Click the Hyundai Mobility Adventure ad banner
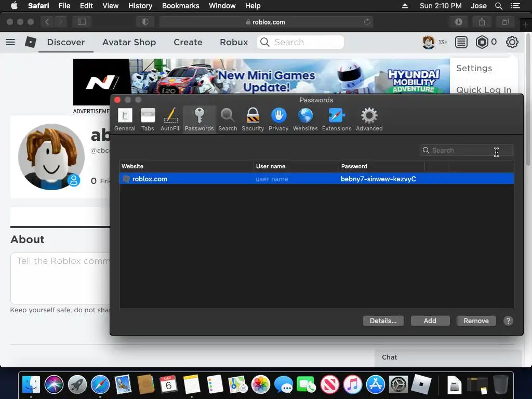The width and height of the screenshot is (532, 399). tap(261, 77)
